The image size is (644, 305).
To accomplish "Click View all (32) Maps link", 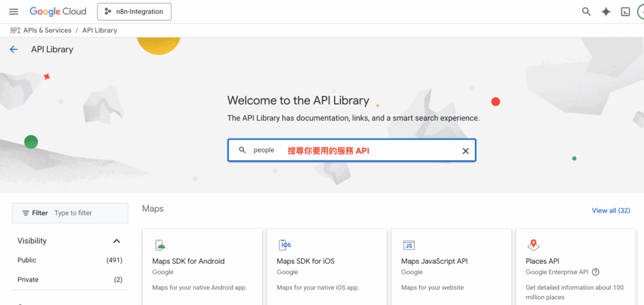I will pyautogui.click(x=611, y=211).
